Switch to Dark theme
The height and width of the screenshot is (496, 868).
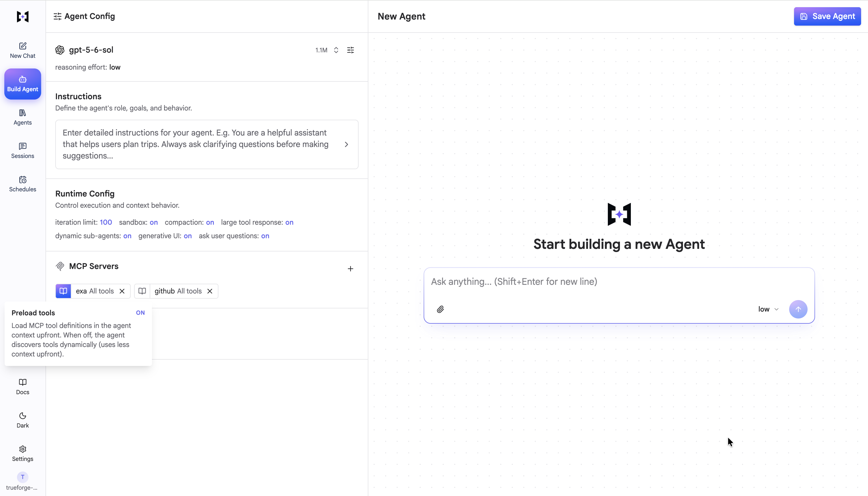pos(22,420)
